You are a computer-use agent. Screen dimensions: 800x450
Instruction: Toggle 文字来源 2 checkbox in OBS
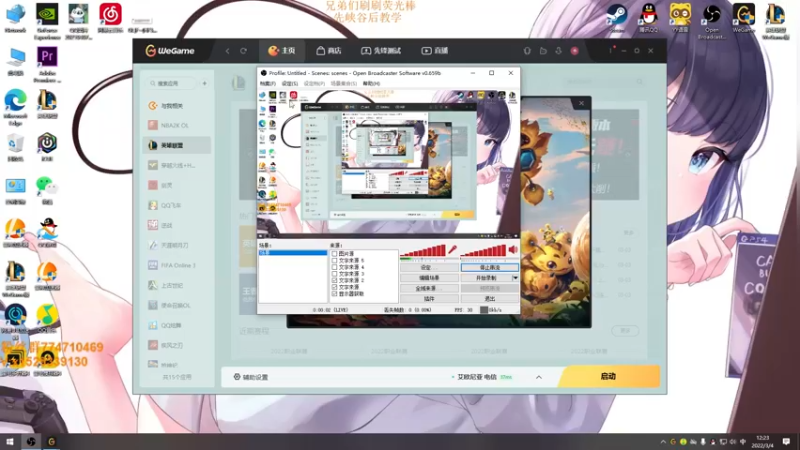point(334,280)
